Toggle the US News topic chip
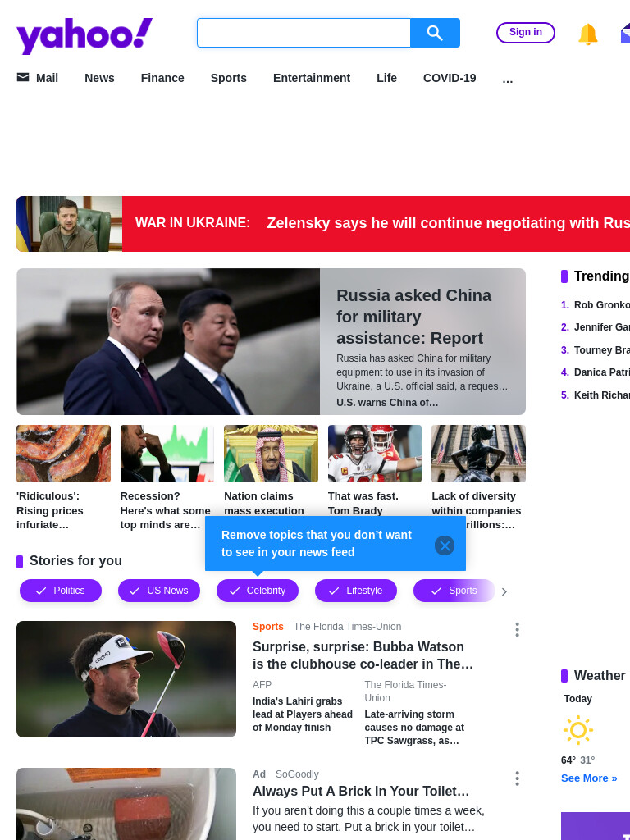 pos(159,591)
